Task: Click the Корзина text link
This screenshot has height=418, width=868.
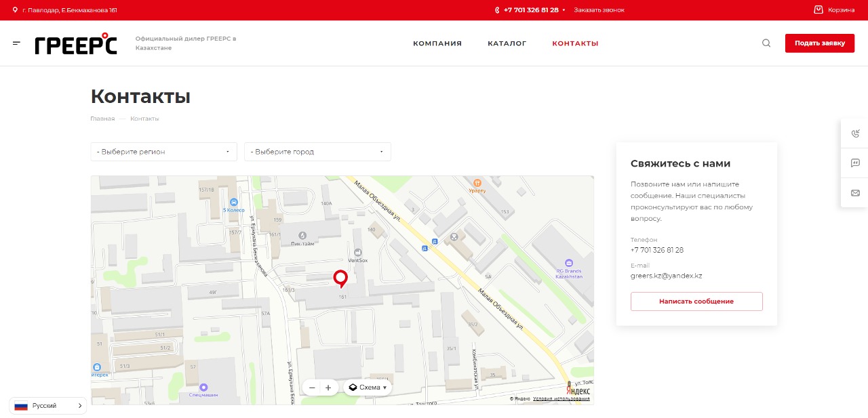Action: [841, 10]
